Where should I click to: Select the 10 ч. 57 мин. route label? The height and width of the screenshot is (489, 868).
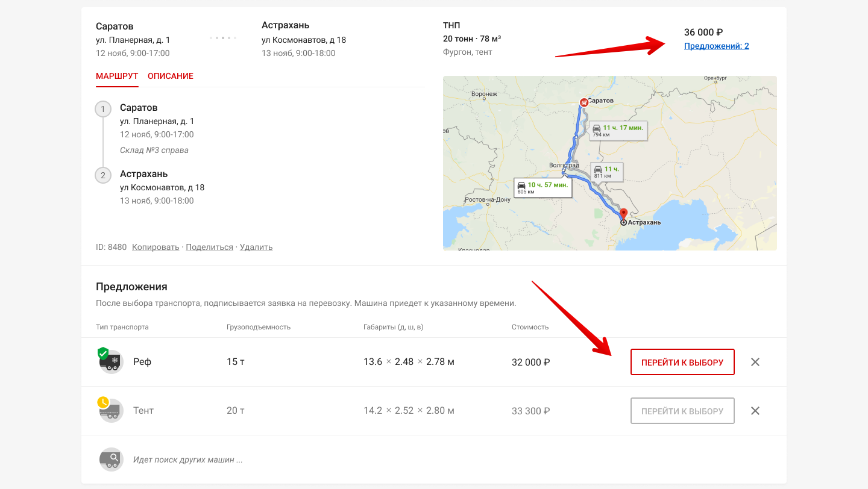542,187
